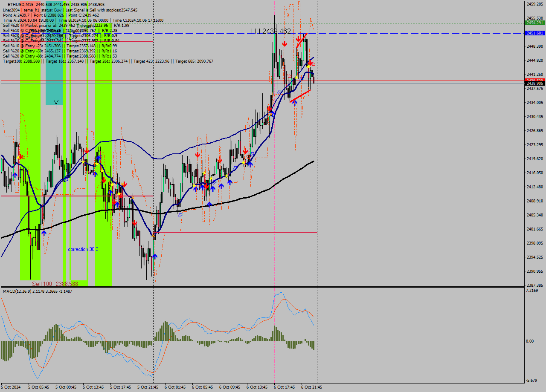Click the 'tema_h1_status: Buy' label

tap(42, 10)
